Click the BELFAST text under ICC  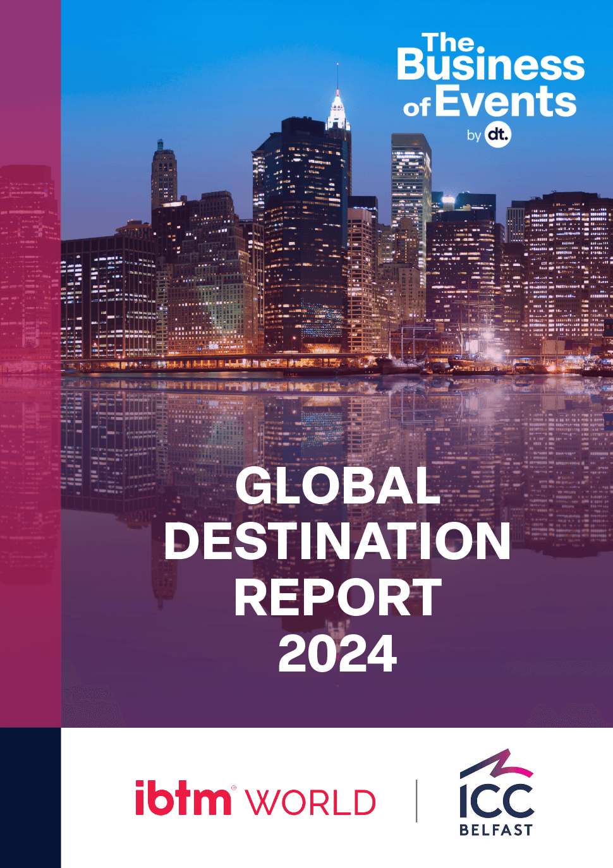point(496,829)
